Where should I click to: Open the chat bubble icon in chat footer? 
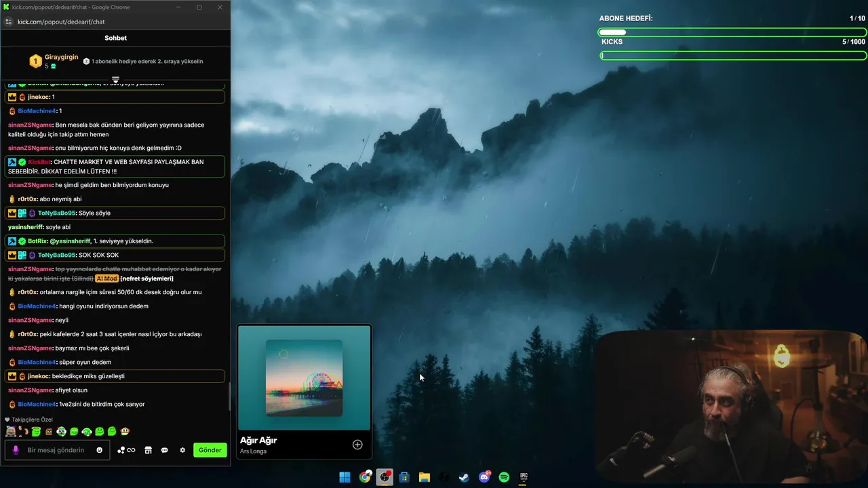[x=164, y=450]
